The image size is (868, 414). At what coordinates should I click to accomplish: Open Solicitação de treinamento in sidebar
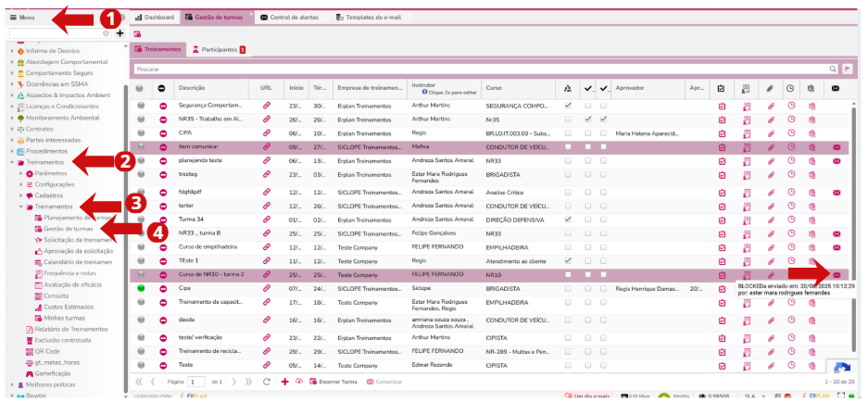[77, 240]
